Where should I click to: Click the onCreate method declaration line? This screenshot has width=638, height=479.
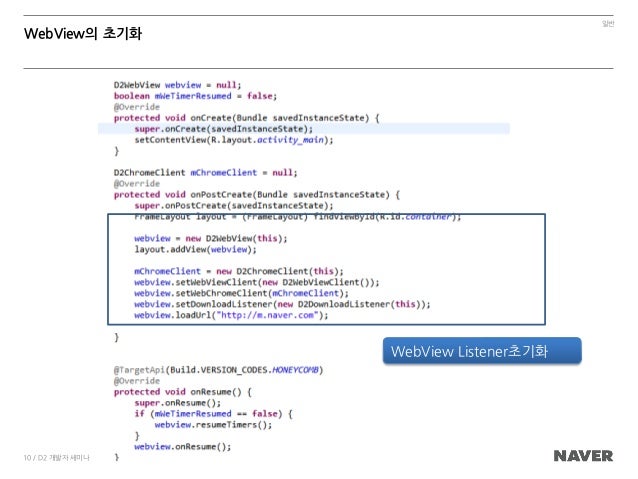point(246,118)
